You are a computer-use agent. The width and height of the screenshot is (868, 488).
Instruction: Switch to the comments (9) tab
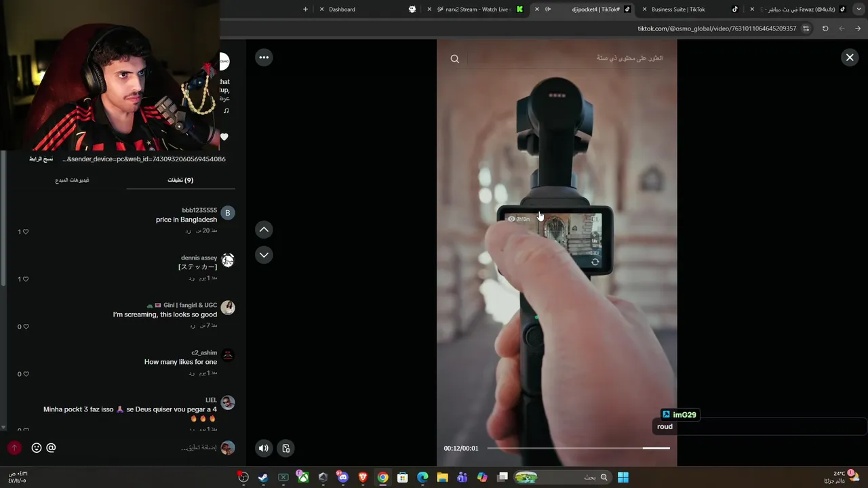point(180,180)
